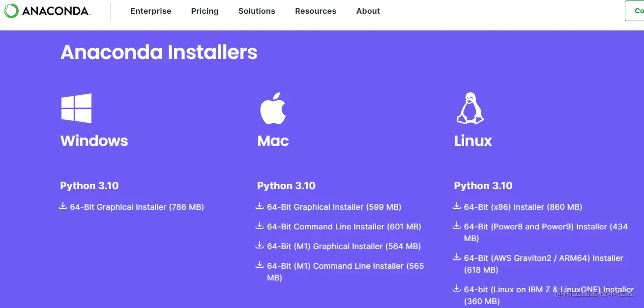This screenshot has height=308, width=644.
Task: Open the About menu
Action: 368,11
